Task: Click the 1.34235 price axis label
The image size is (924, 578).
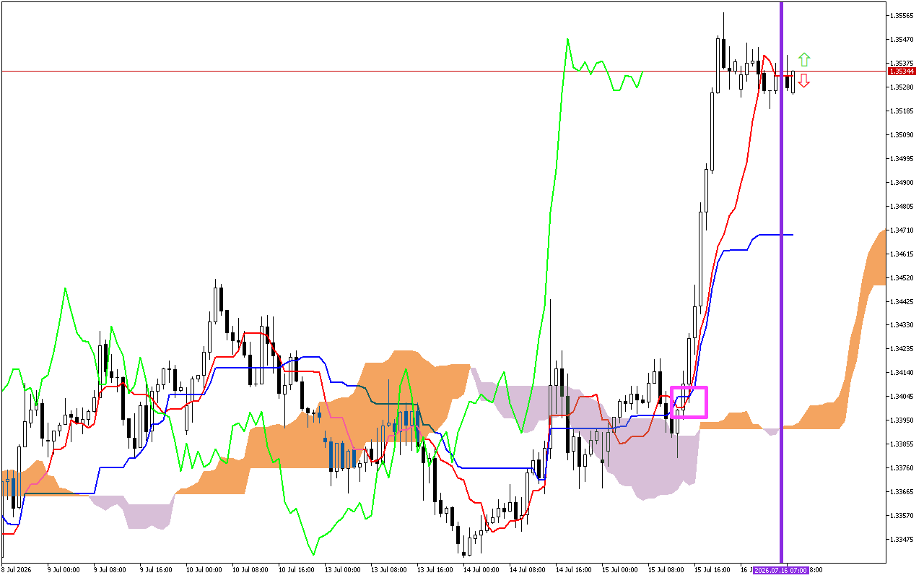Action: [x=902, y=349]
